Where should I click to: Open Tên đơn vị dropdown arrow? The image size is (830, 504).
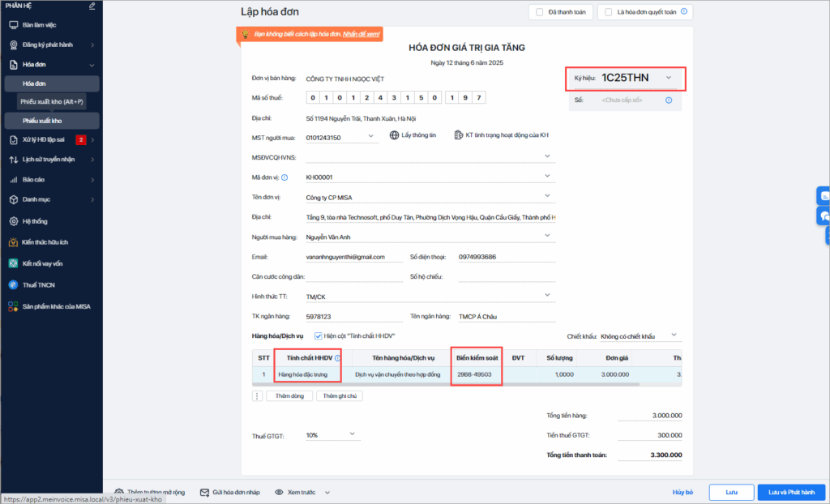pos(547,196)
